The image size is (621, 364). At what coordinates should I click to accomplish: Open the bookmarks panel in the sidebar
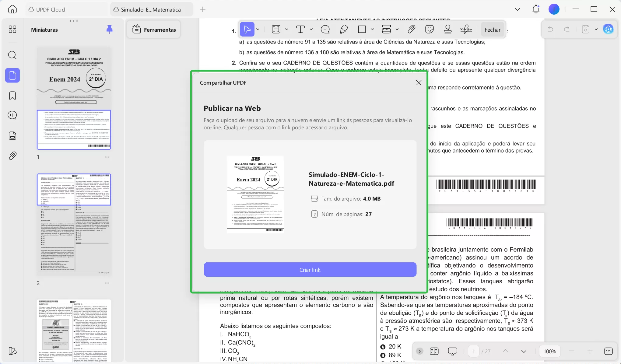tap(12, 96)
